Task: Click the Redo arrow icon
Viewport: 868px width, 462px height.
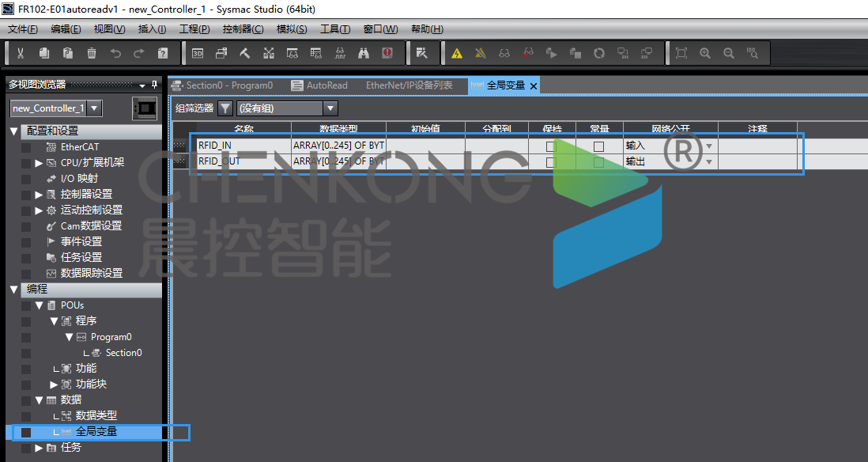Action: (139, 53)
